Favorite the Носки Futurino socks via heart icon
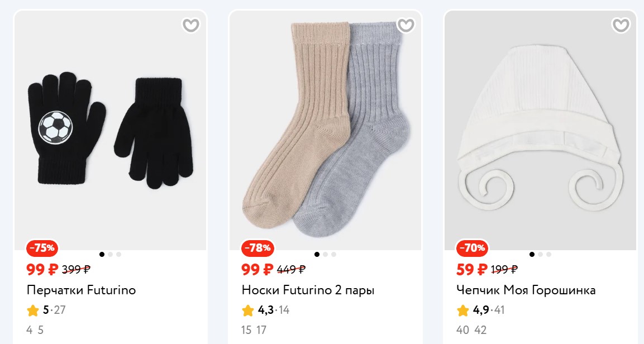Image resolution: width=644 pixels, height=344 pixels. point(406,25)
